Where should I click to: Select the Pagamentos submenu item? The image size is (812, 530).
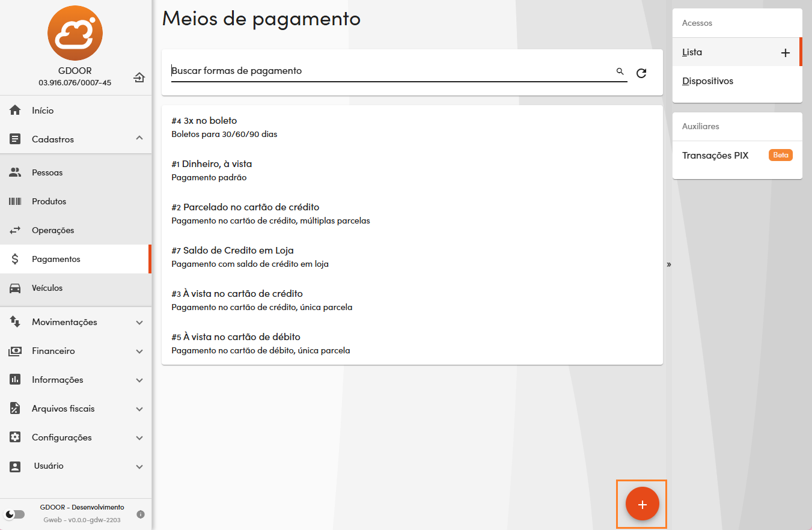[x=75, y=259]
